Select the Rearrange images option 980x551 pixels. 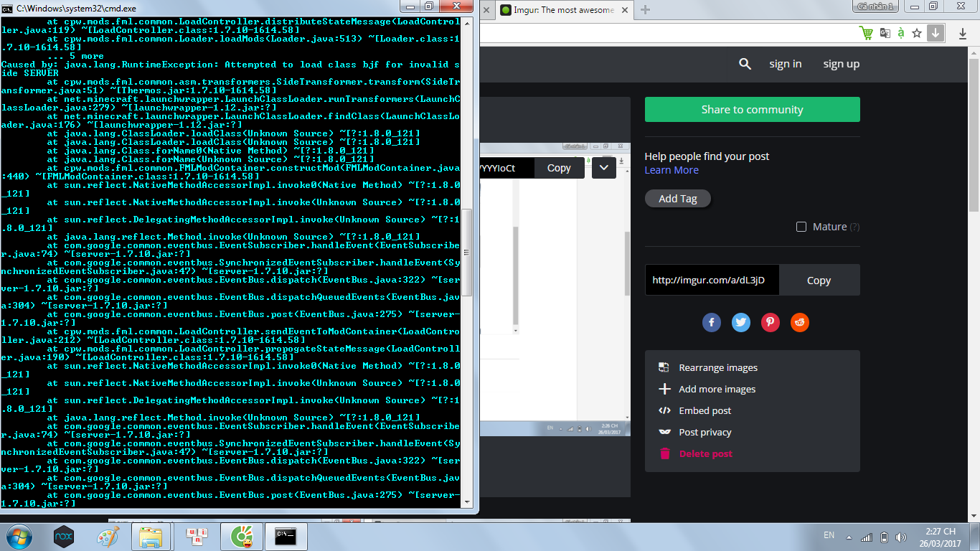coord(718,367)
